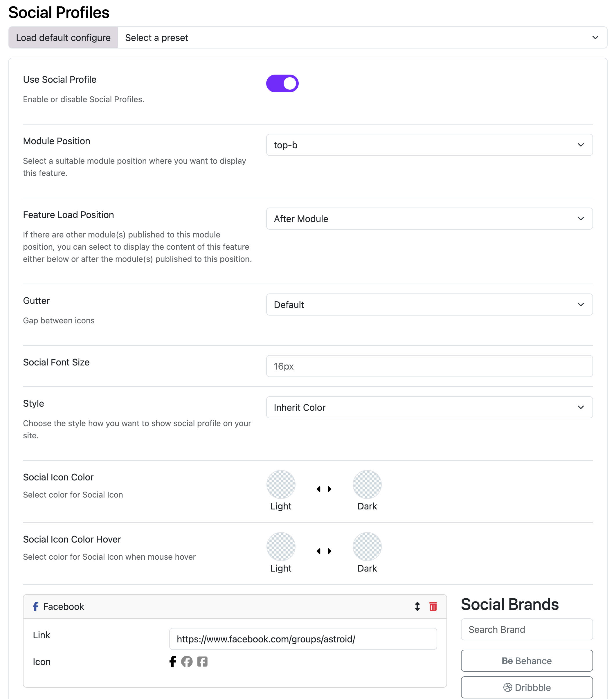Add the Dribbble social brand

[x=527, y=687]
